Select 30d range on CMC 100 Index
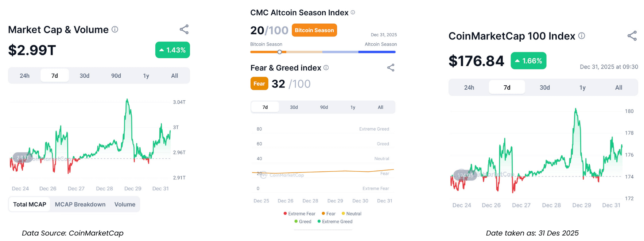 click(x=544, y=88)
